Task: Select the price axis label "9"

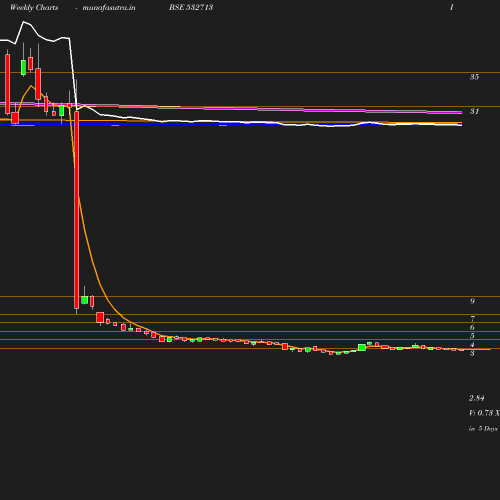Action: [x=472, y=301]
